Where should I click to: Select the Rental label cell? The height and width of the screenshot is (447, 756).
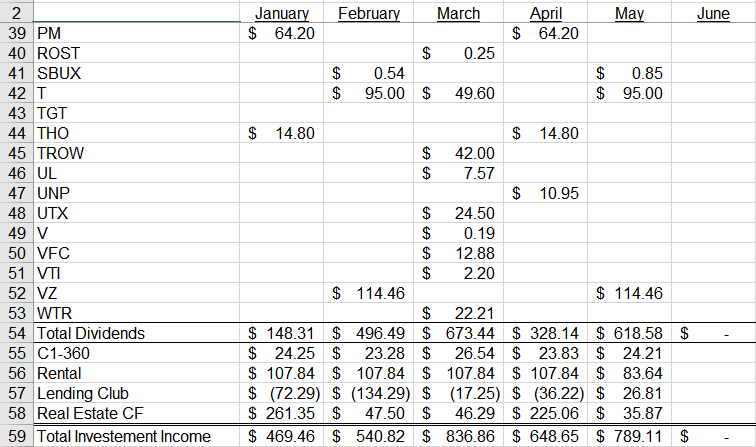[136, 373]
